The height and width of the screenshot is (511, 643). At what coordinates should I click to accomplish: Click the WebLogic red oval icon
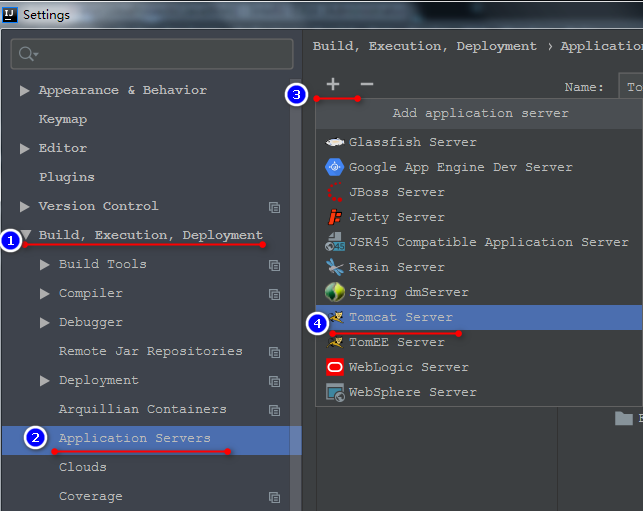(335, 367)
